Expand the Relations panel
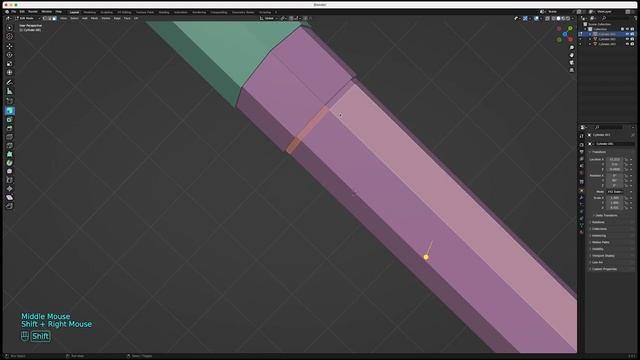Image resolution: width=640 pixels, height=360 pixels. click(x=598, y=222)
